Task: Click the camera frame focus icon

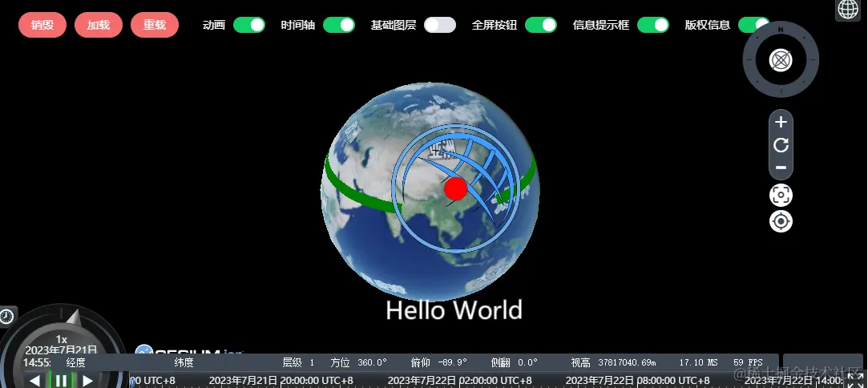Action: tap(781, 195)
